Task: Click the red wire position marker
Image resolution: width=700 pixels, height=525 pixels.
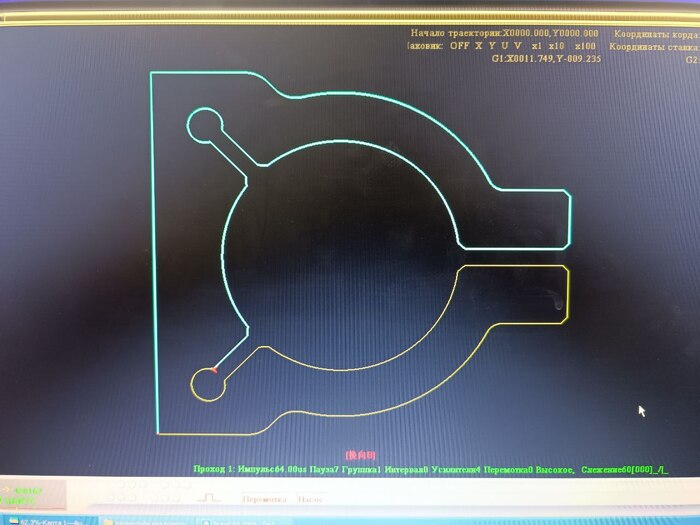Action: 214,370
